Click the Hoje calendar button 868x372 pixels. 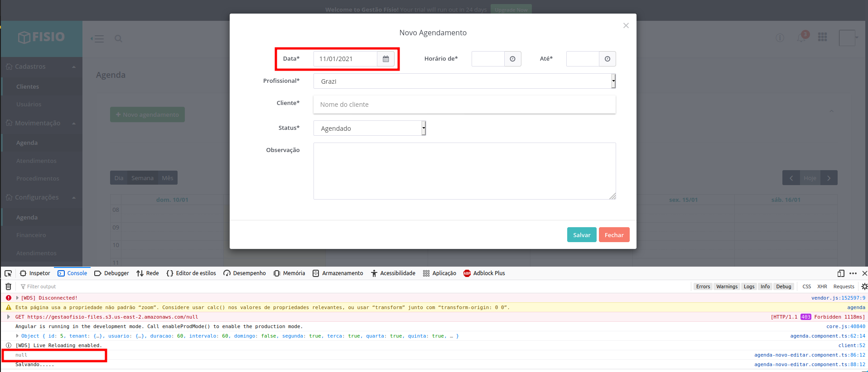(x=810, y=178)
